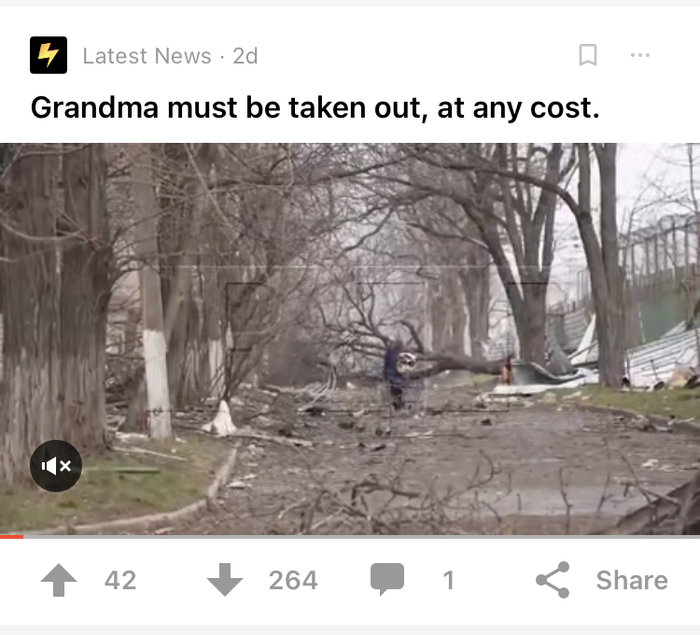Click the Share text label
Screen dimensions: 700x635
coord(632,580)
